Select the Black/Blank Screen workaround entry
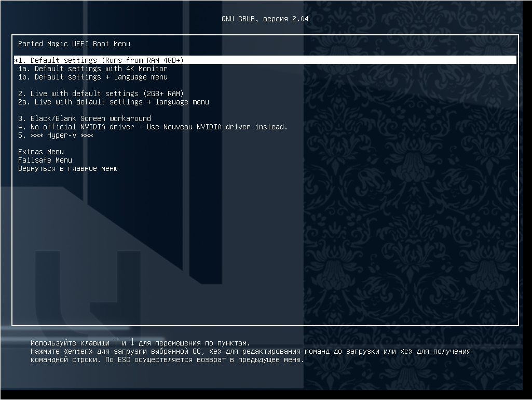 (85, 118)
